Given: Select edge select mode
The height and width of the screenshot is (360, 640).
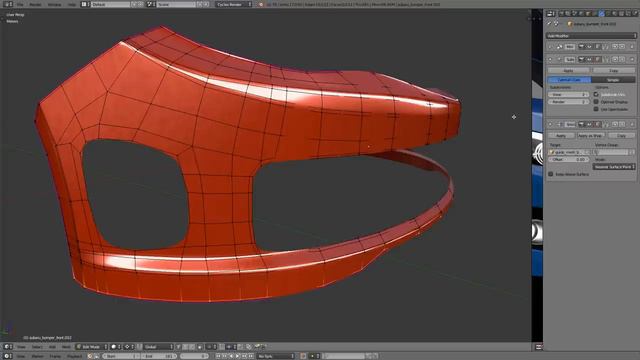Looking at the screenshot, I should point(185,347).
